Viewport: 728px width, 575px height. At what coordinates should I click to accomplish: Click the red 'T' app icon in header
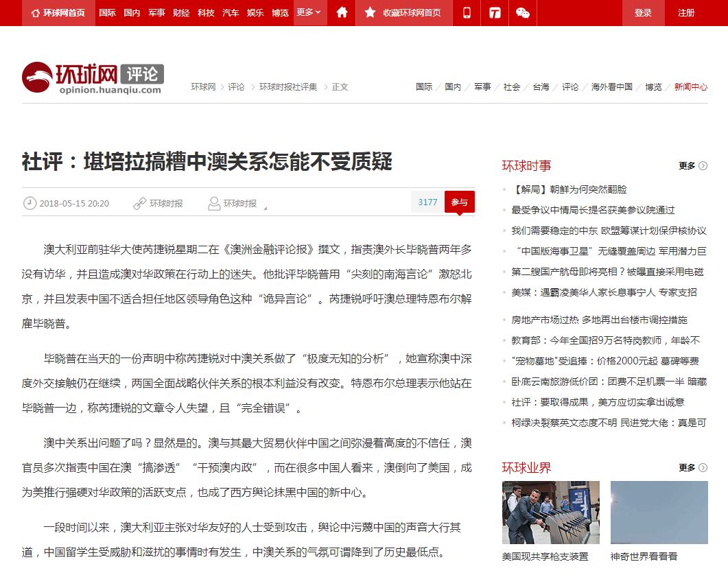[x=495, y=12]
